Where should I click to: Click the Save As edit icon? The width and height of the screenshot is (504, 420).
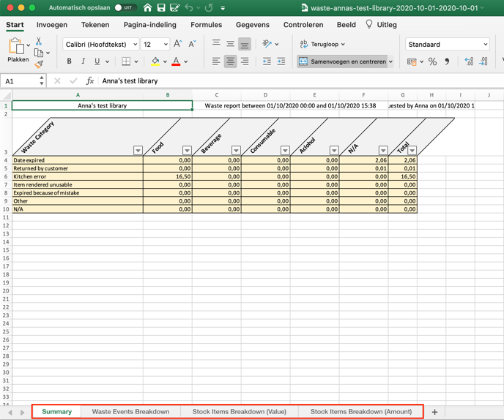coord(174,8)
